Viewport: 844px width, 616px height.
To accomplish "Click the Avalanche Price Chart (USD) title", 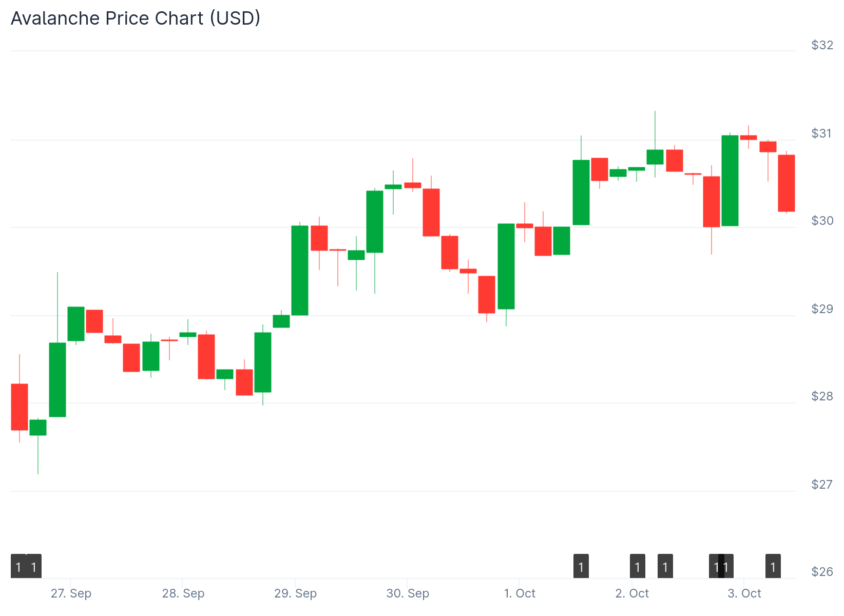I will click(136, 18).
